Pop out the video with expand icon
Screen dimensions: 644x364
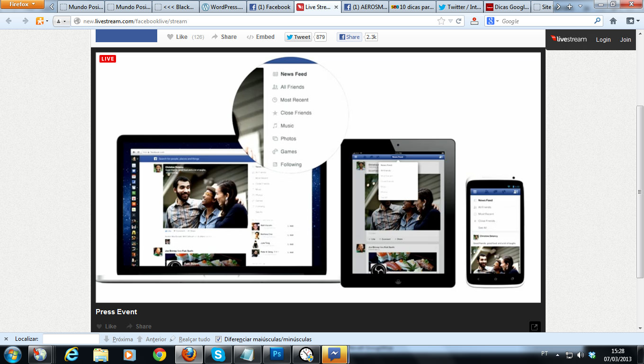pos(535,327)
